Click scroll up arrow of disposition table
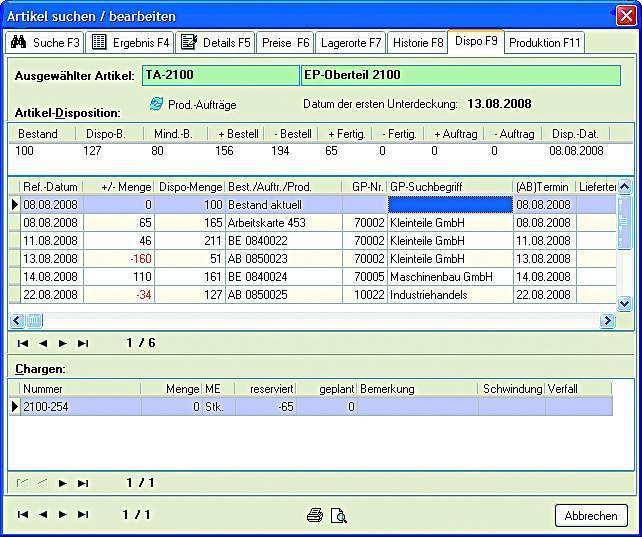Screen dimensions: 642x537 (x=624, y=187)
